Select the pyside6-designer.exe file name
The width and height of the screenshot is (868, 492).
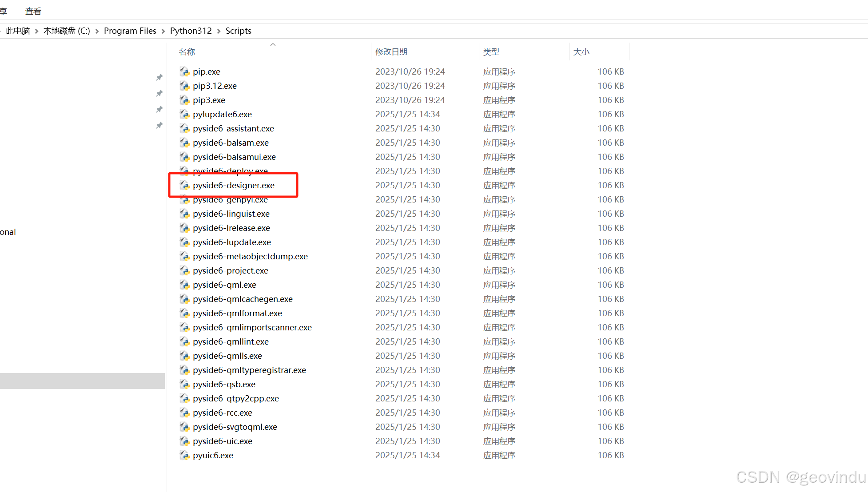click(x=234, y=185)
